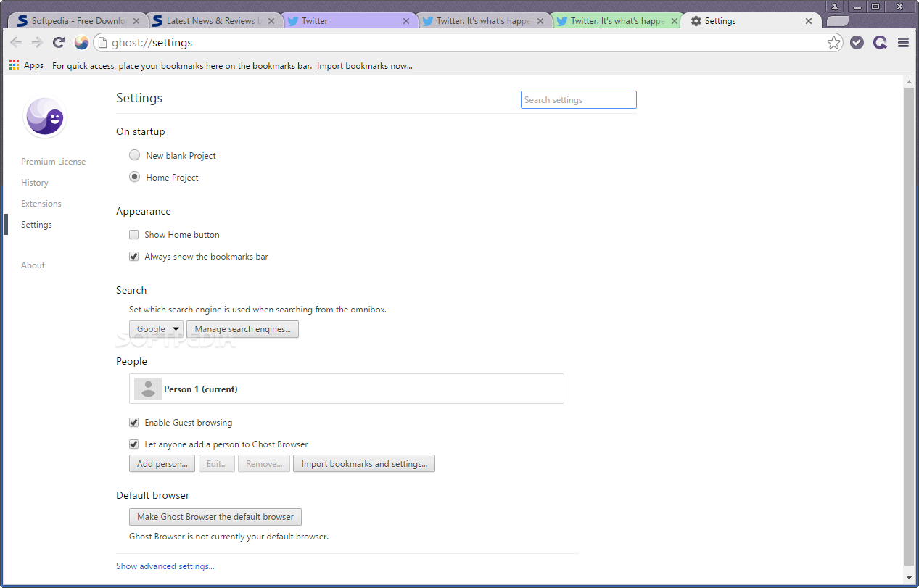
Task: Reload the current page
Action: click(59, 43)
